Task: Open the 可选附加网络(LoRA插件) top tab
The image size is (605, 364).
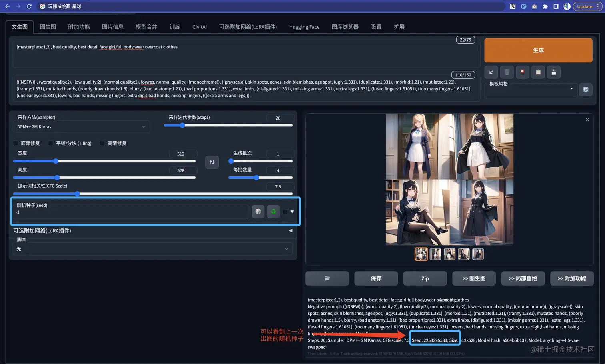Action: [x=248, y=27]
